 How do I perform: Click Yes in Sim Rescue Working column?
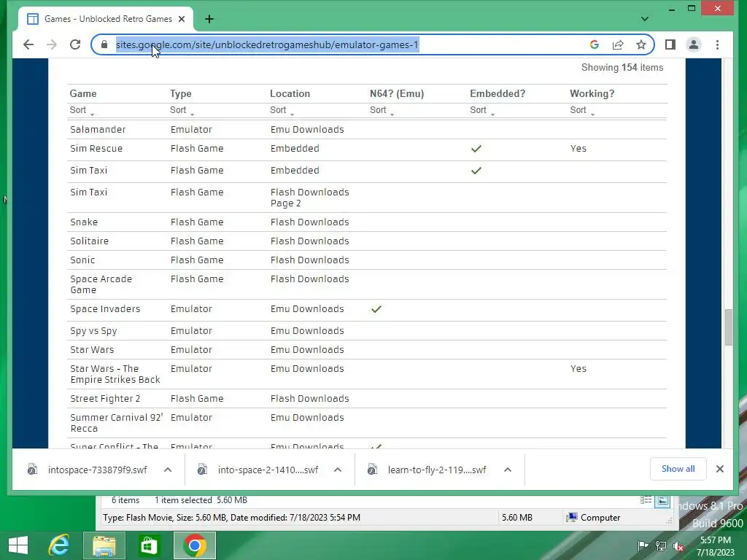[x=578, y=149]
